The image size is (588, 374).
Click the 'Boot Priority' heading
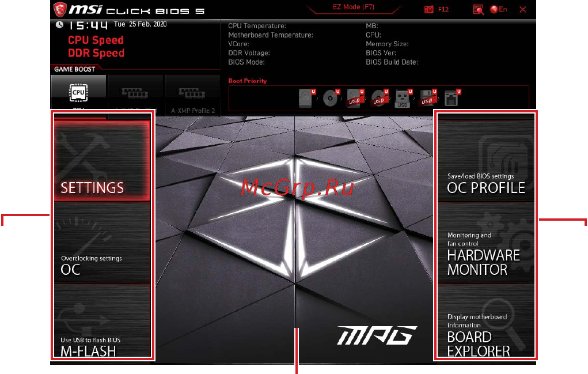point(248,81)
